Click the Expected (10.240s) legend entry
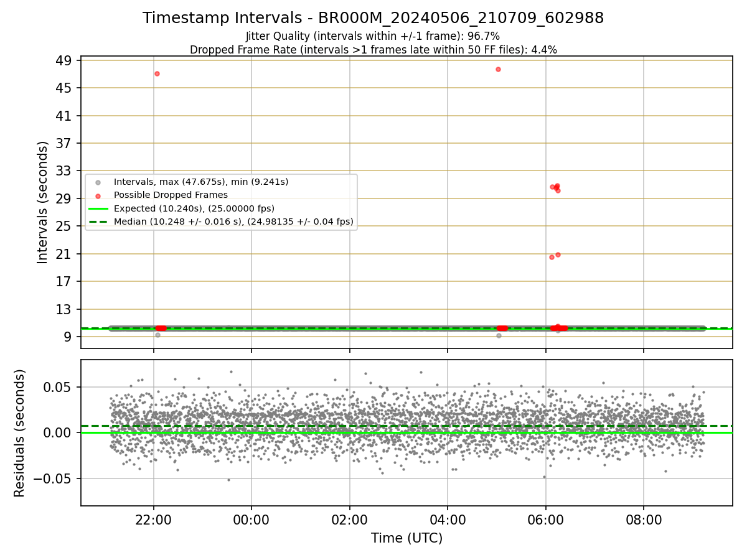The image size is (747, 560). click(x=194, y=208)
